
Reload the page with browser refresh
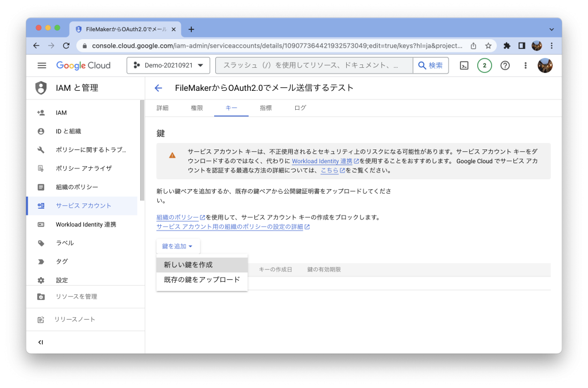pyautogui.click(x=66, y=46)
